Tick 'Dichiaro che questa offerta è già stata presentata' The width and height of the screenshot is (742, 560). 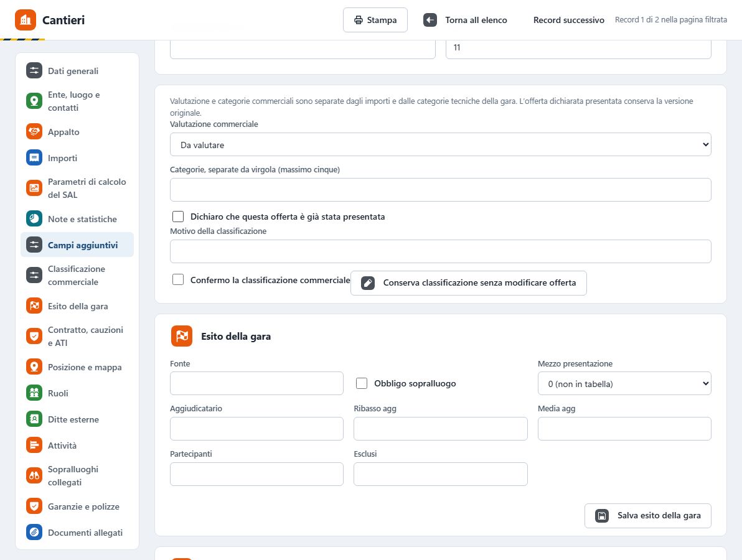coord(178,217)
